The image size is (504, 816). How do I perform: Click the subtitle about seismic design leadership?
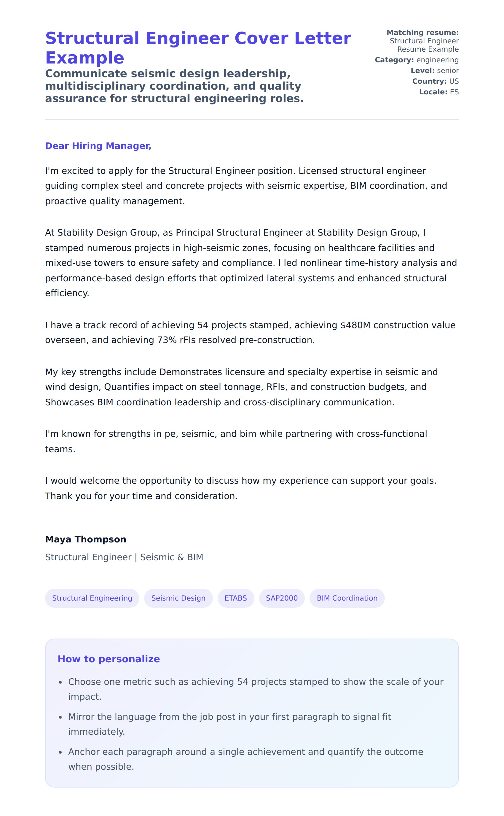(x=174, y=86)
